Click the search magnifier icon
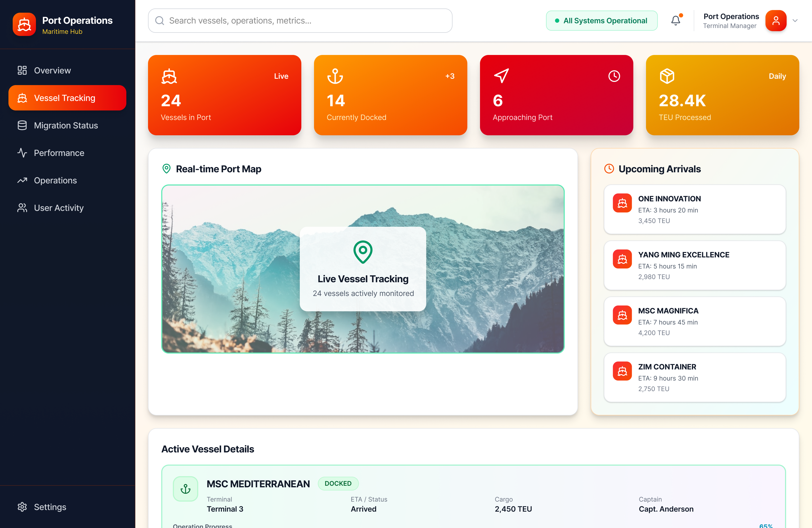812x528 pixels. pyautogui.click(x=159, y=21)
